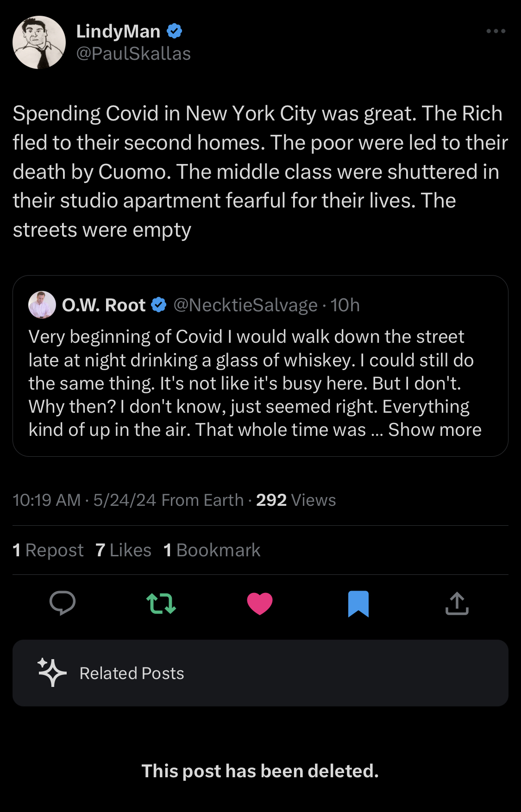Screen dimensions: 521x812
Task: Tap the share upload arrow icon
Action: pyautogui.click(x=457, y=604)
